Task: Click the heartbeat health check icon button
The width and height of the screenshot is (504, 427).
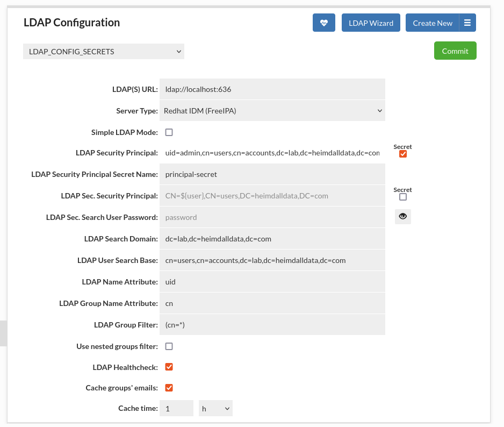Action: click(323, 23)
